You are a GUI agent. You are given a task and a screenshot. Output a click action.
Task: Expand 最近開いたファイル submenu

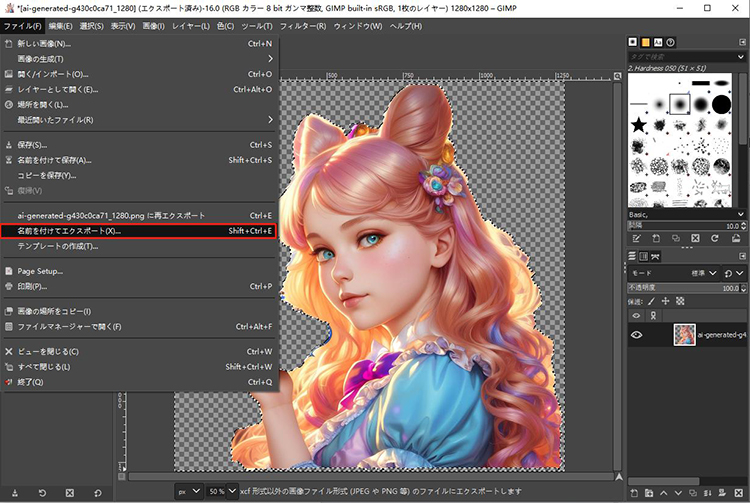click(x=140, y=120)
